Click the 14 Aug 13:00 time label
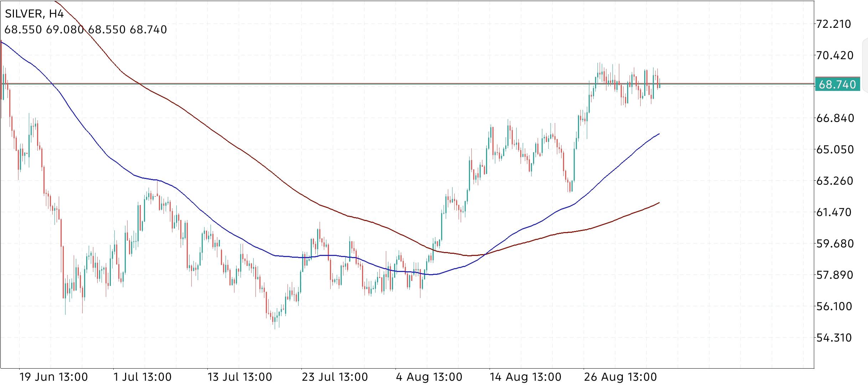The height and width of the screenshot is (385, 868). 526,377
